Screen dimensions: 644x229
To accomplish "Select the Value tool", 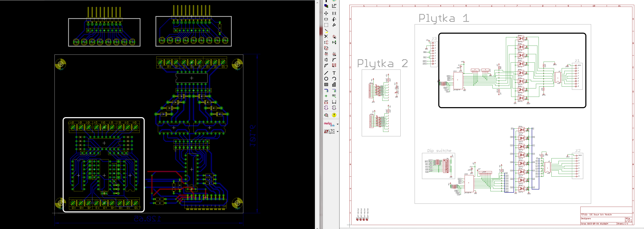I will pos(334,54).
